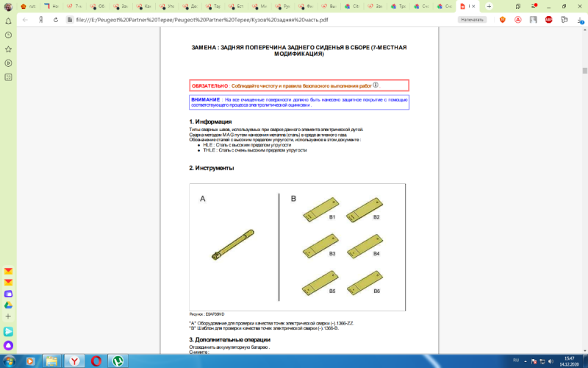Switch to the 'Но' tab
Image resolution: width=588 pixels, height=368 pixels.
pos(51,7)
